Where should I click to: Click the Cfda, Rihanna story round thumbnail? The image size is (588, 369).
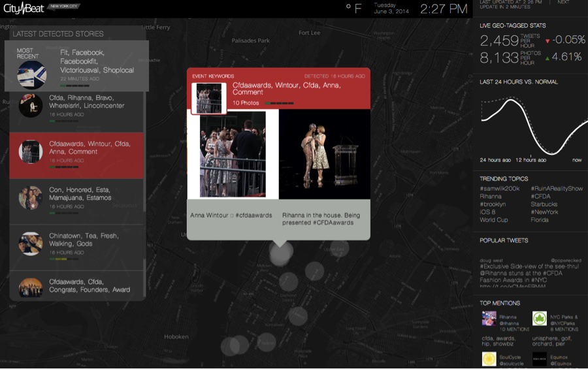pyautogui.click(x=31, y=106)
